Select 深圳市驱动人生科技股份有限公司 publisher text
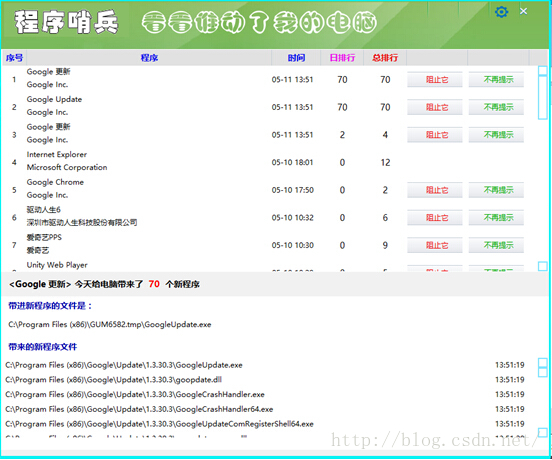 click(82, 222)
